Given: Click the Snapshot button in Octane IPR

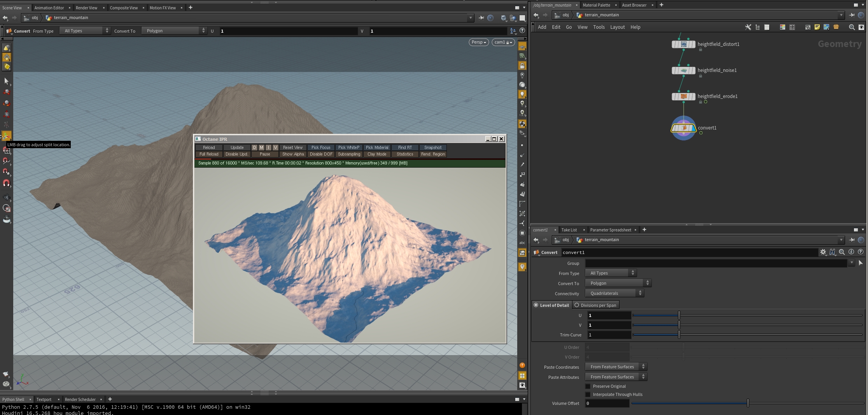Looking at the screenshot, I should (433, 148).
